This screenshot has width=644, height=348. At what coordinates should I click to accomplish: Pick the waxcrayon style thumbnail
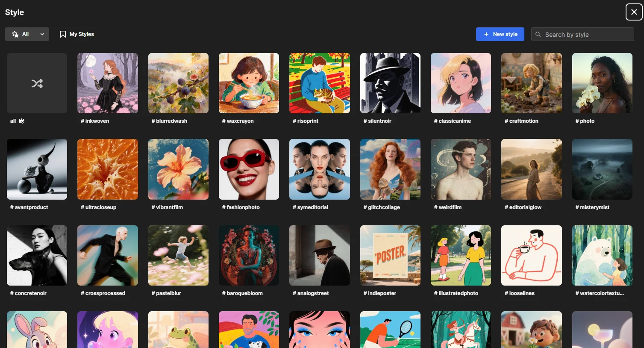point(249,83)
